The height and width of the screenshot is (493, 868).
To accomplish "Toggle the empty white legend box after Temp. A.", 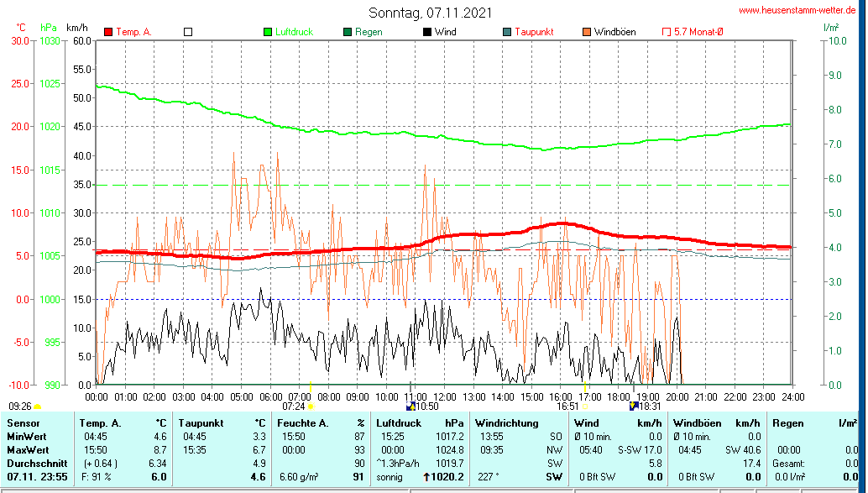I will 188,32.
